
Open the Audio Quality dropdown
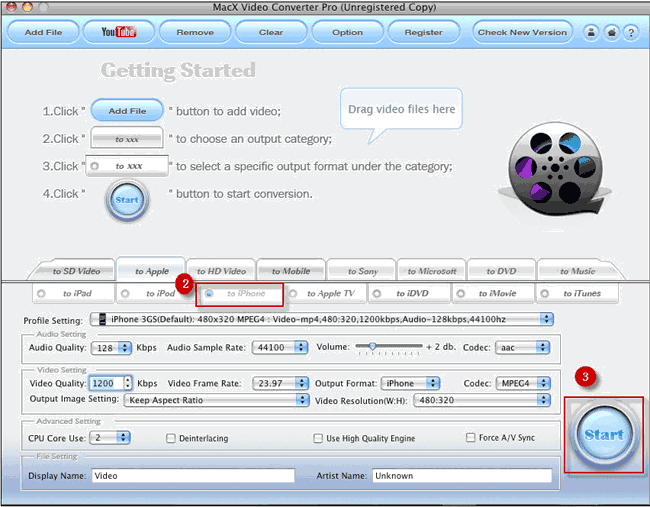pos(111,347)
